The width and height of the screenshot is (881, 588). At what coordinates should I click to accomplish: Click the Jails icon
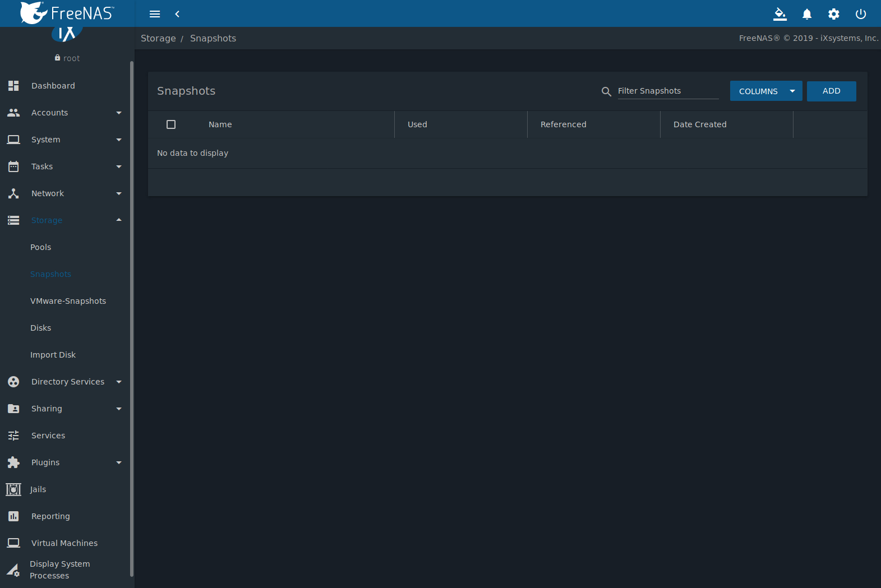tap(13, 489)
